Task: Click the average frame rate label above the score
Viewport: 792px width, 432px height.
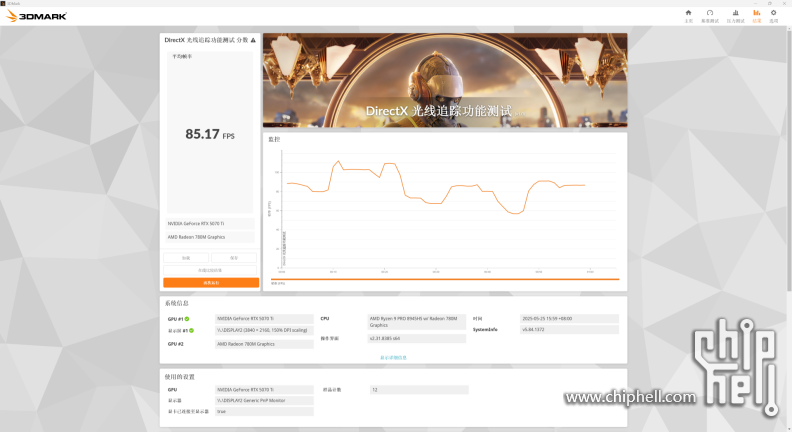Action: [182, 57]
